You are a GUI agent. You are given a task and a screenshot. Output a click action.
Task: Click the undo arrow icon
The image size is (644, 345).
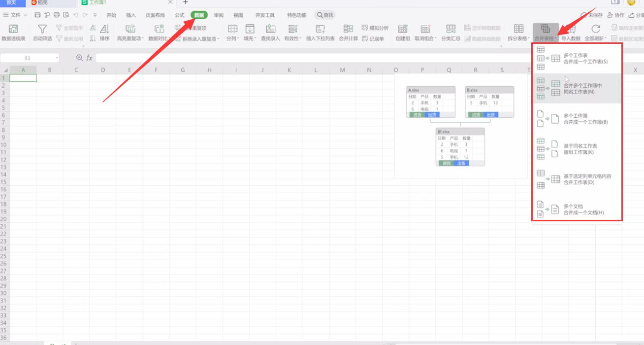[x=76, y=15]
